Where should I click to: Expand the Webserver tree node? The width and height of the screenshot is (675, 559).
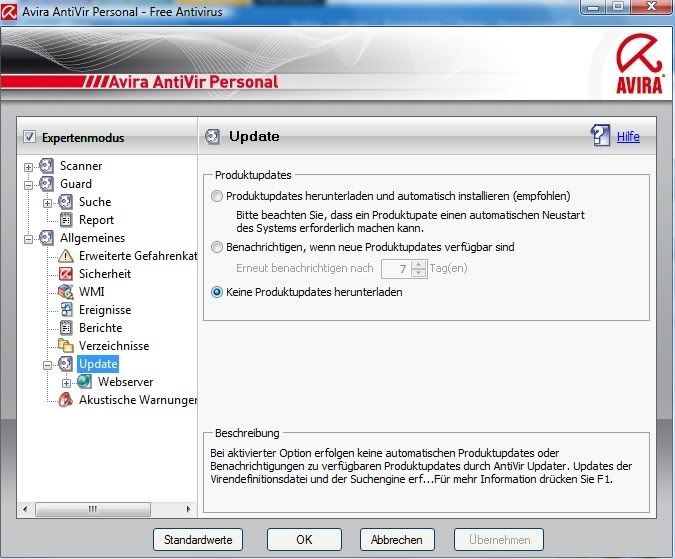(x=66, y=382)
